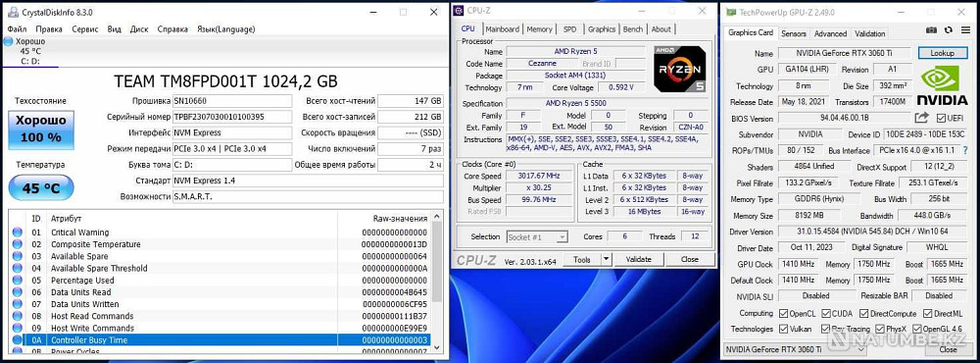Open the Сервис menu
The image size is (980, 363).
click(85, 28)
